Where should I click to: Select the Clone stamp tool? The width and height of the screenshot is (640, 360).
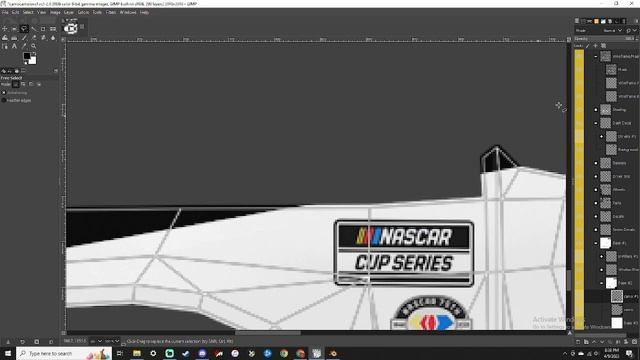tap(43, 38)
